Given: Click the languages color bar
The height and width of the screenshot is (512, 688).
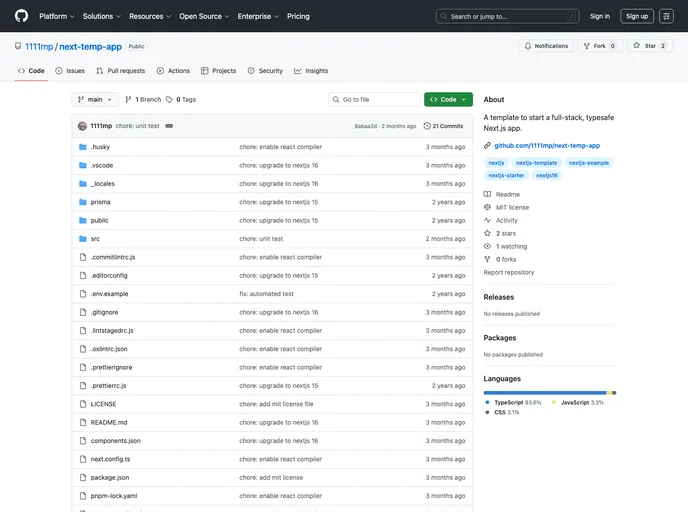Looking at the screenshot, I should 549,393.
